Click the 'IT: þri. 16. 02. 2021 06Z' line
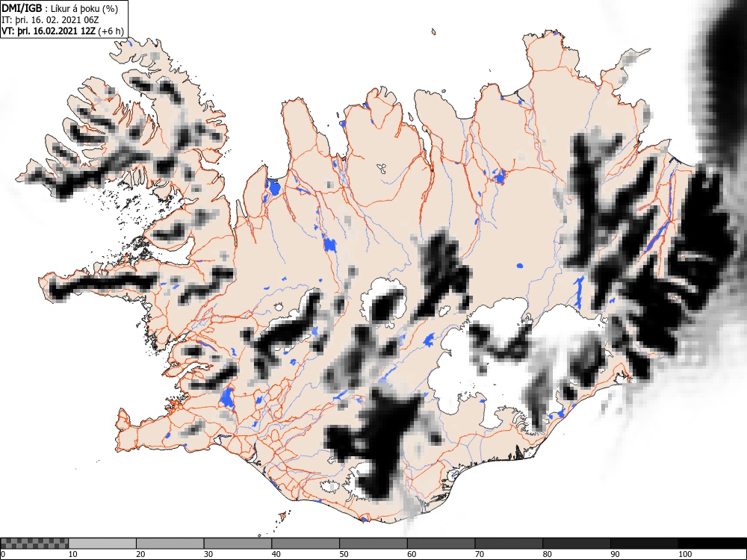 tap(50, 20)
